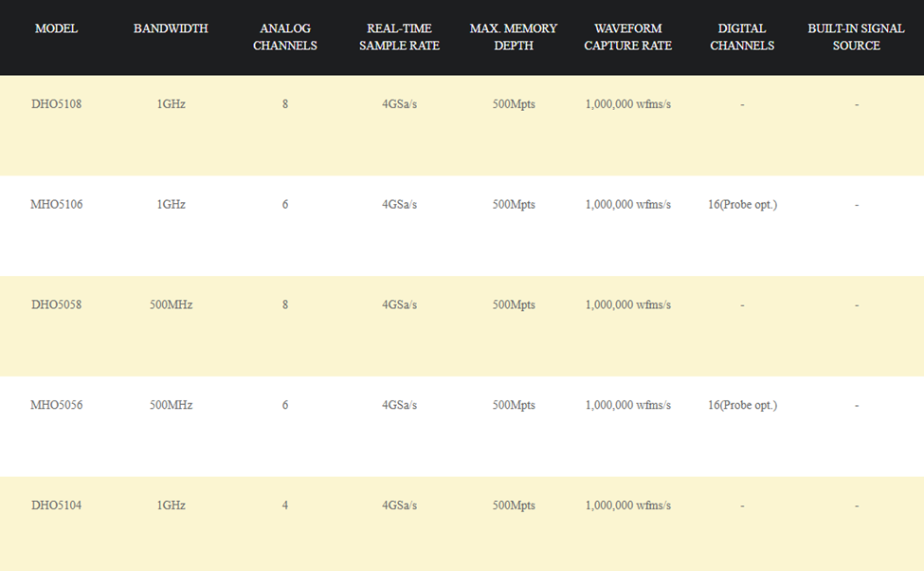
Task: Click the DIGITAL CHANNELS column header
Action: (742, 37)
